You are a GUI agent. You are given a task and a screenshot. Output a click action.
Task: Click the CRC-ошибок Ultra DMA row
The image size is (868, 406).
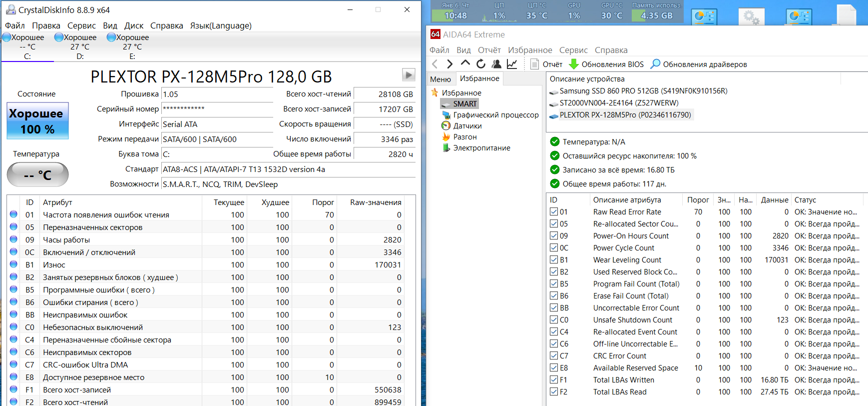(206, 364)
